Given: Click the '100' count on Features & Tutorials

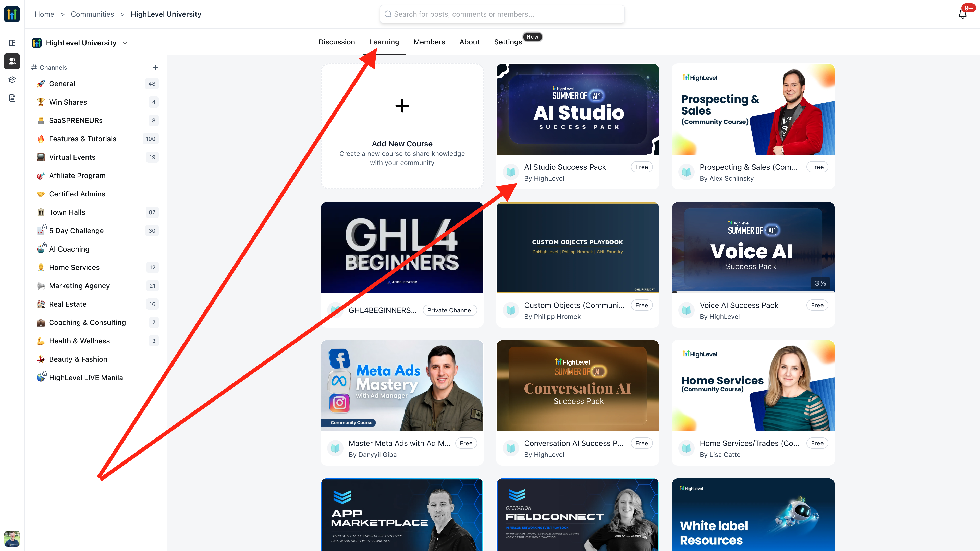Looking at the screenshot, I should tap(151, 139).
